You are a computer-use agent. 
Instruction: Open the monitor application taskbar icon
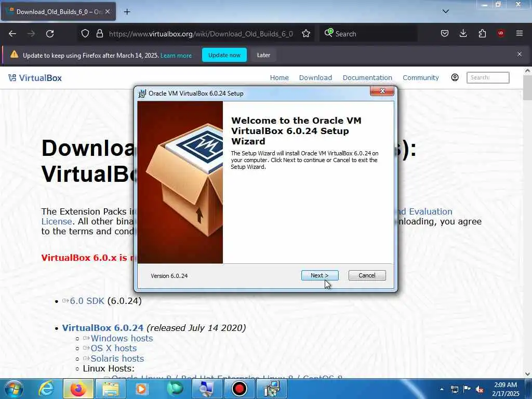click(x=207, y=389)
